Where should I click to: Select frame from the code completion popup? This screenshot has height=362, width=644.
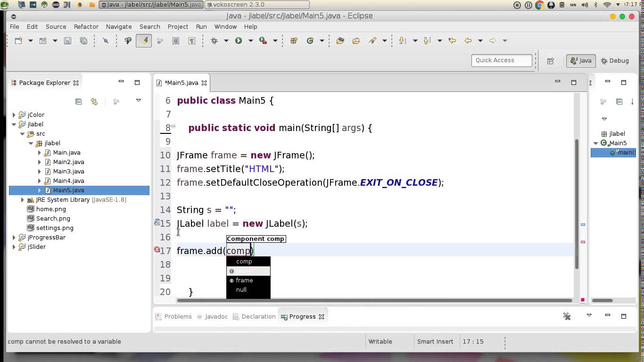click(244, 280)
